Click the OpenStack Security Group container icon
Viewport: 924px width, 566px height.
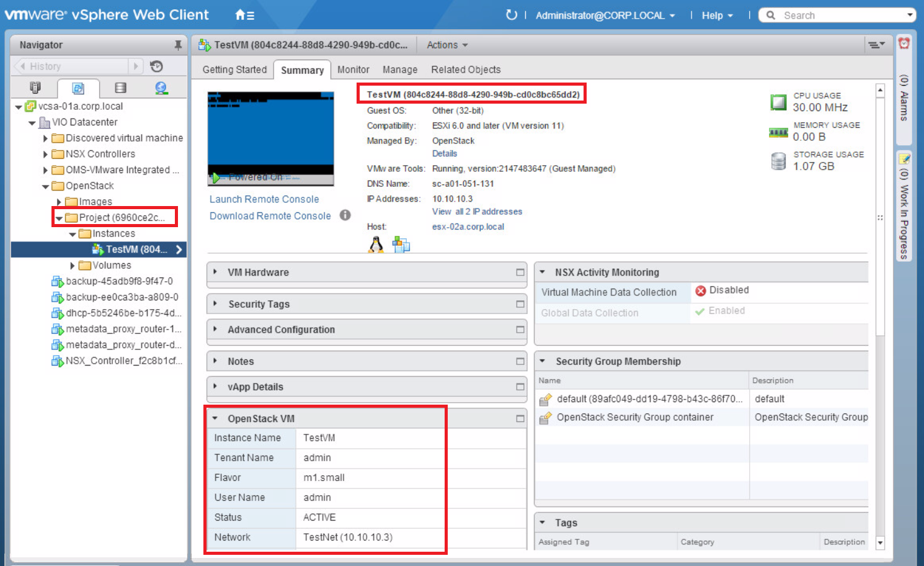point(545,418)
